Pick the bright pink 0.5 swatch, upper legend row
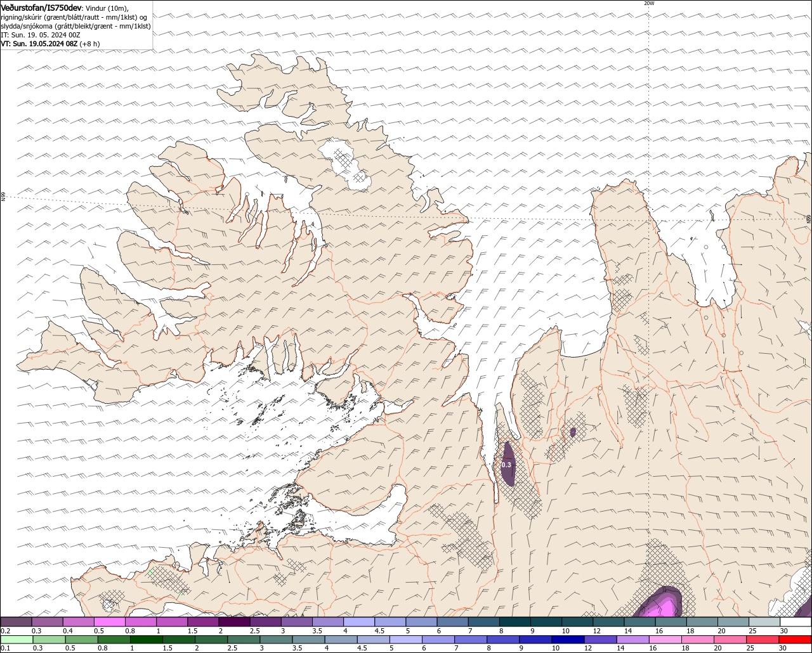Image resolution: width=812 pixels, height=653 pixels. tap(109, 622)
